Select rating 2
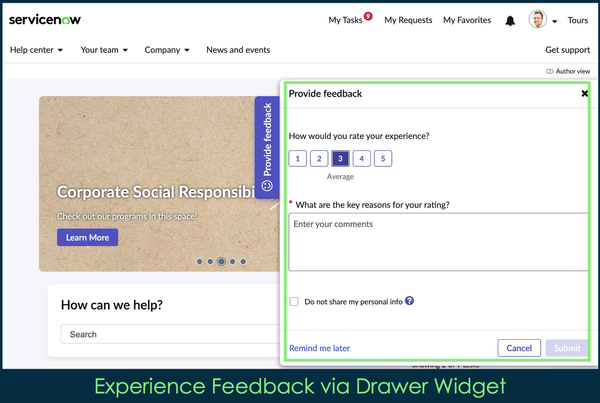Screen dimensions: 600x403 click(319, 158)
